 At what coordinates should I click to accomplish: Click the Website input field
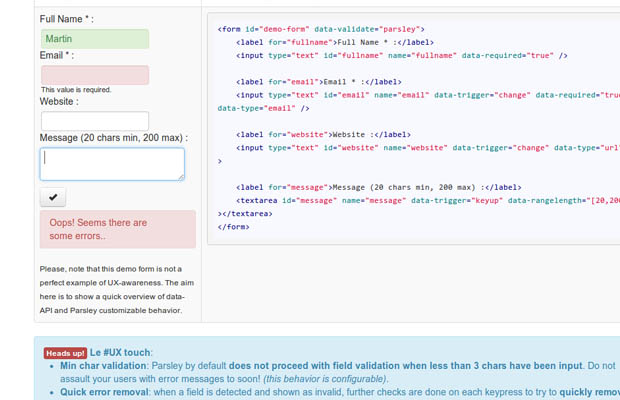tap(95, 121)
